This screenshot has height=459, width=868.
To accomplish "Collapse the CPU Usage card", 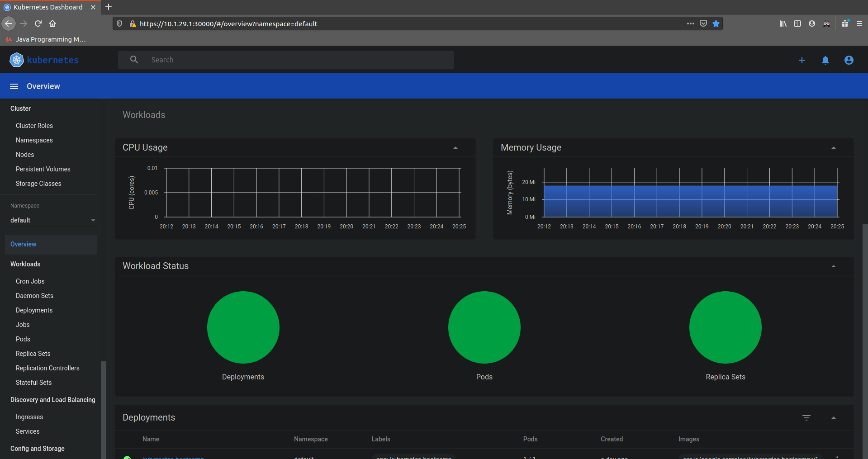I will 455,148.
